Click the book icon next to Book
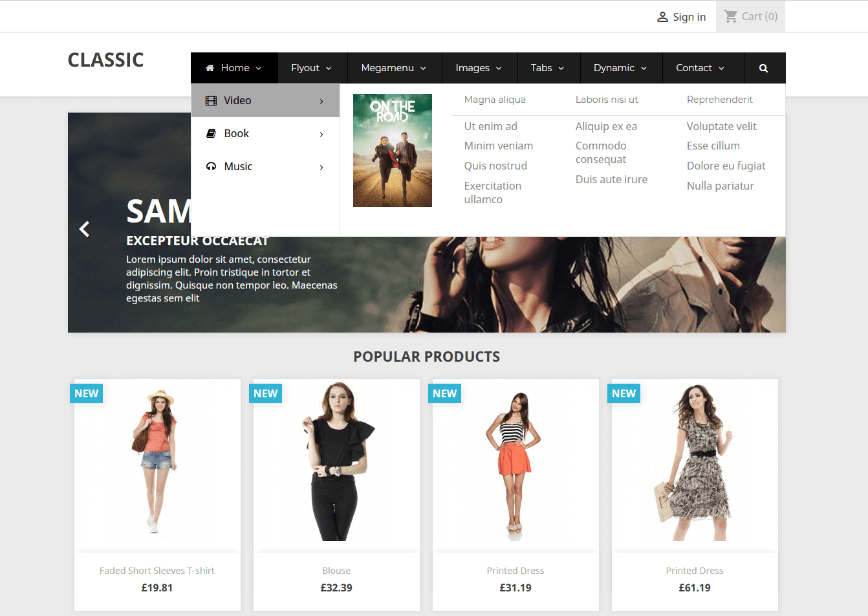The height and width of the screenshot is (616, 868). coord(211,133)
